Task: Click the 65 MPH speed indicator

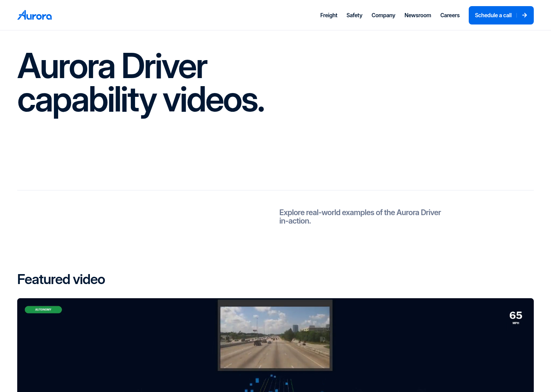Action: [x=516, y=317]
